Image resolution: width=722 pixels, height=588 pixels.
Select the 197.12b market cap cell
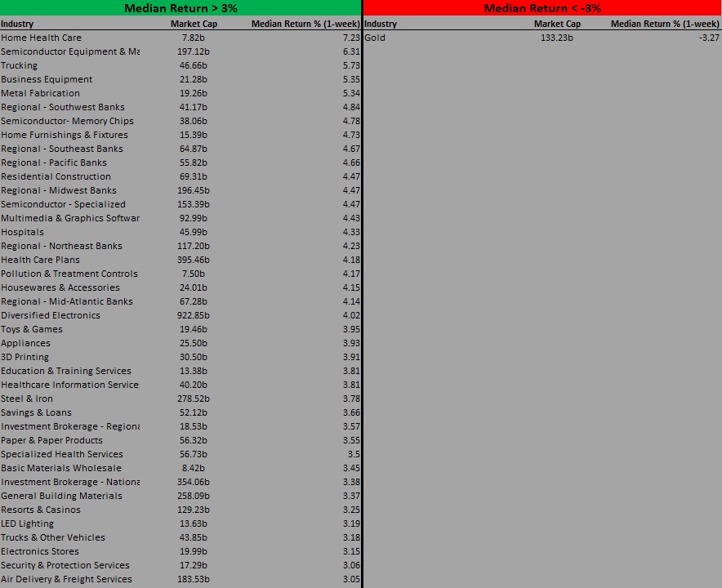click(x=194, y=51)
